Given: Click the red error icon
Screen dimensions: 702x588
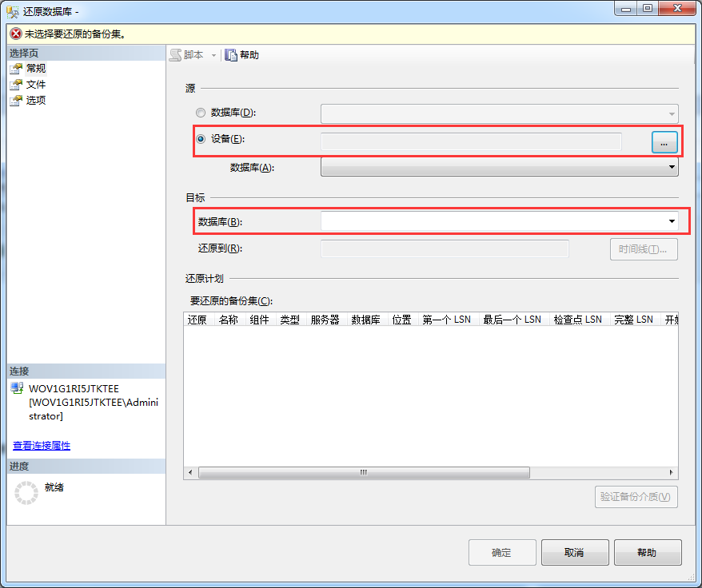Looking at the screenshot, I should click(x=15, y=34).
